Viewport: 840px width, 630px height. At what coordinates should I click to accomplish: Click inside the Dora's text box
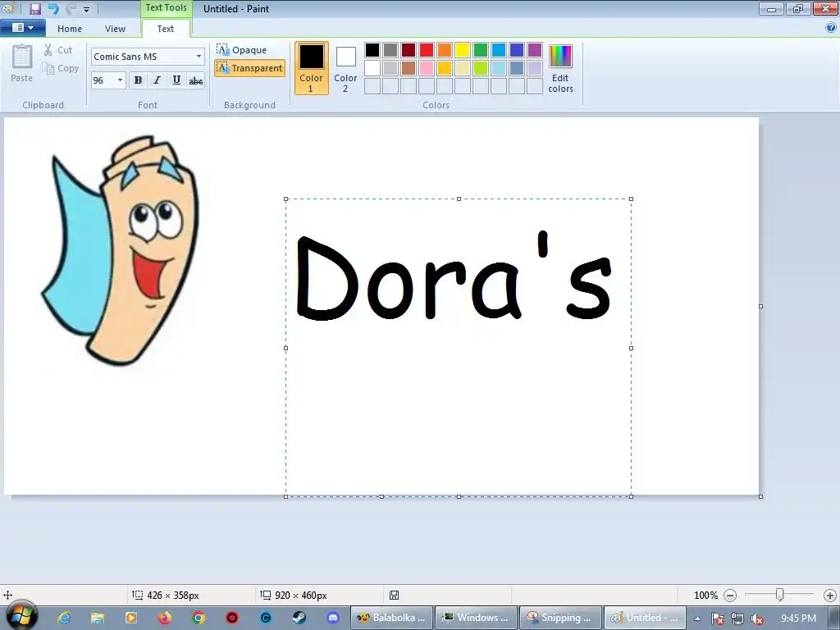pos(458,347)
